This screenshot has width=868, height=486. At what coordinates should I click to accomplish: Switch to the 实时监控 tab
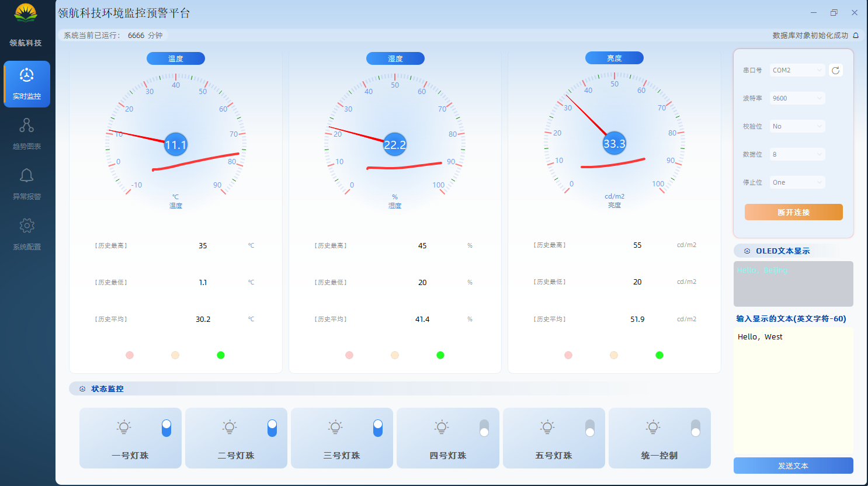pos(27,84)
